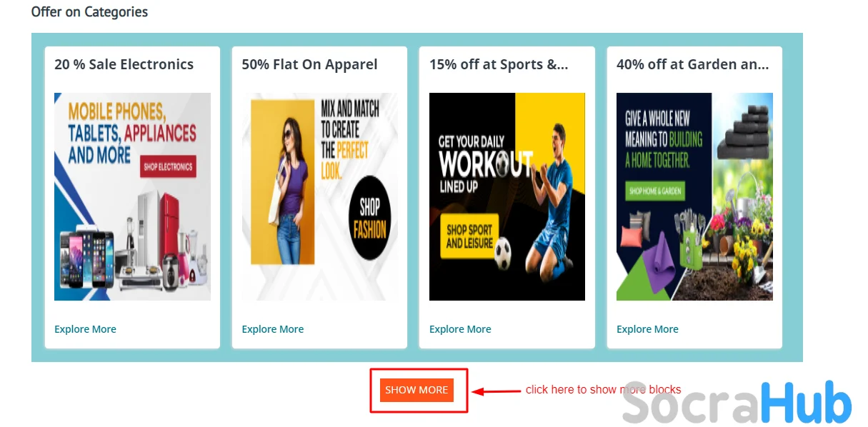Select the 15% off at Sports title
This screenshot has height=427, width=868.
tap(499, 64)
